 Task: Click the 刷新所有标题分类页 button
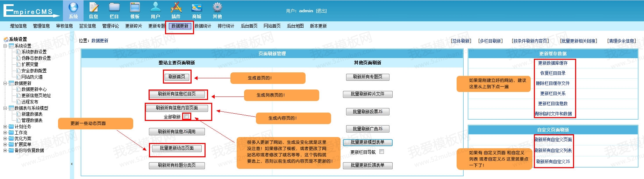pyautogui.click(x=177, y=165)
